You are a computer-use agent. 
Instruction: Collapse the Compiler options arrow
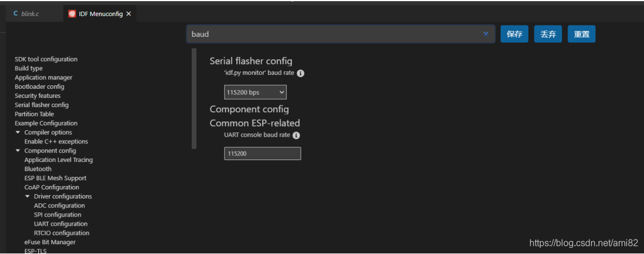18,132
